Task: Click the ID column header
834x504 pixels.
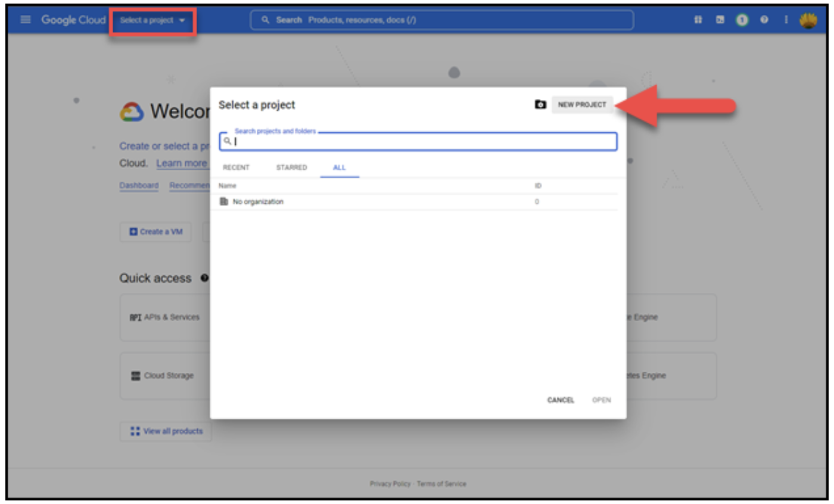Action: coord(537,186)
